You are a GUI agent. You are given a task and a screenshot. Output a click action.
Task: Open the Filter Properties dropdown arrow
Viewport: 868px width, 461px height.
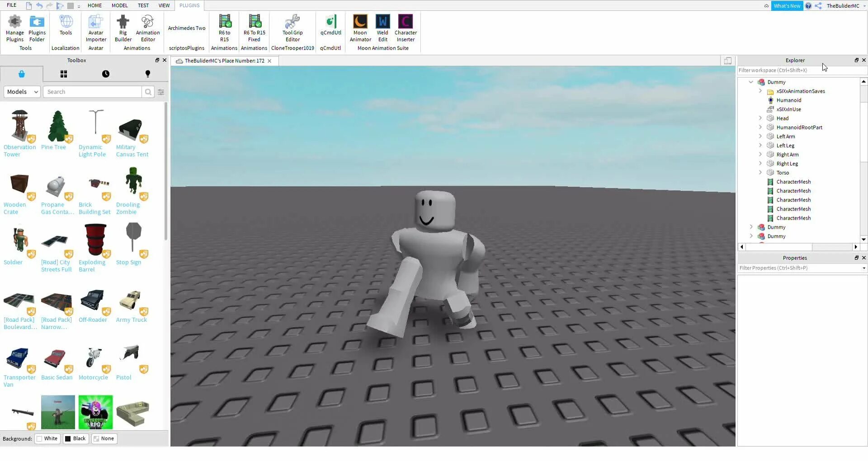tap(864, 268)
